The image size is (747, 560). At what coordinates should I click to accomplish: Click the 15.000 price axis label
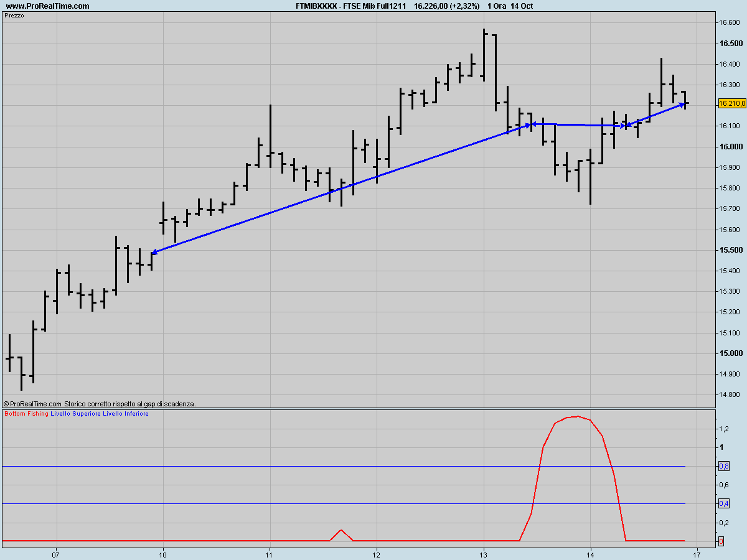point(731,353)
